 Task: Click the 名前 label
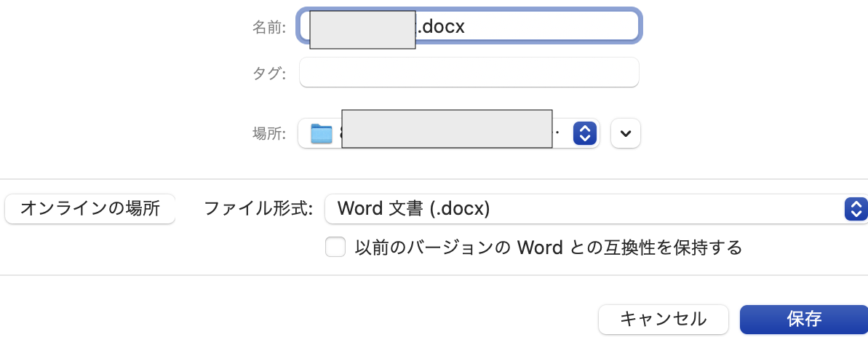click(x=268, y=28)
